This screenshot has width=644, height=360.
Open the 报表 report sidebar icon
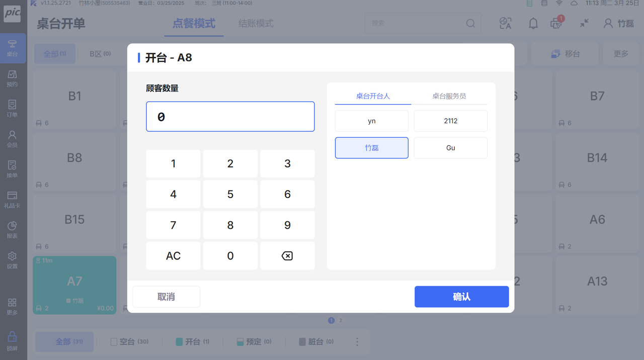[12, 230]
